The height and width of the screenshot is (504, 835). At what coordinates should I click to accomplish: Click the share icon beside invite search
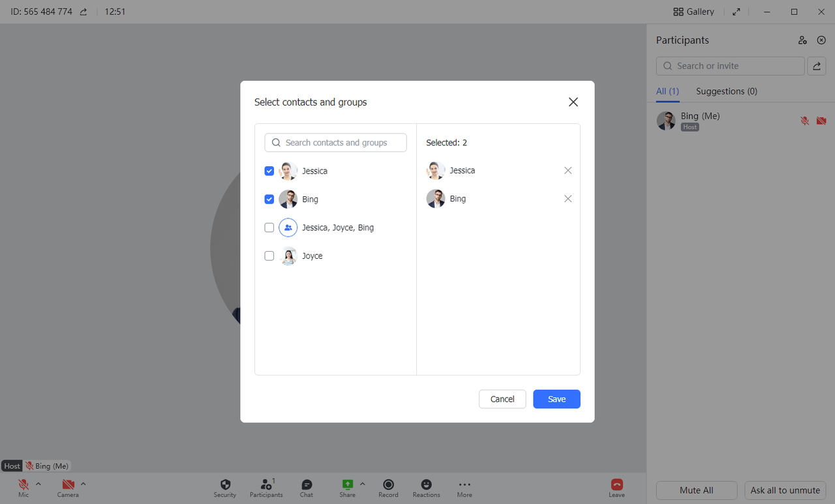pos(816,66)
